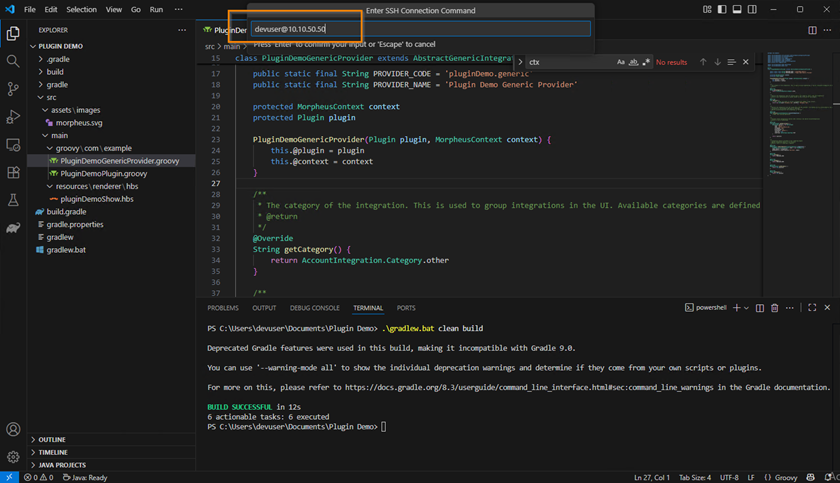Open the powershell terminal label
The width and height of the screenshot is (840, 483).
click(706, 308)
